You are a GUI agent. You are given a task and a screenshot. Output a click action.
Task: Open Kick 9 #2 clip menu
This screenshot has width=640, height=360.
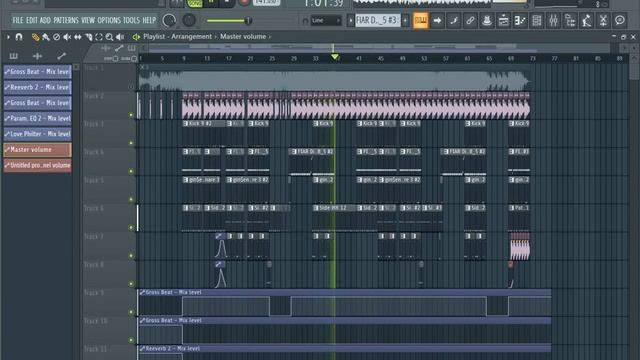186,123
